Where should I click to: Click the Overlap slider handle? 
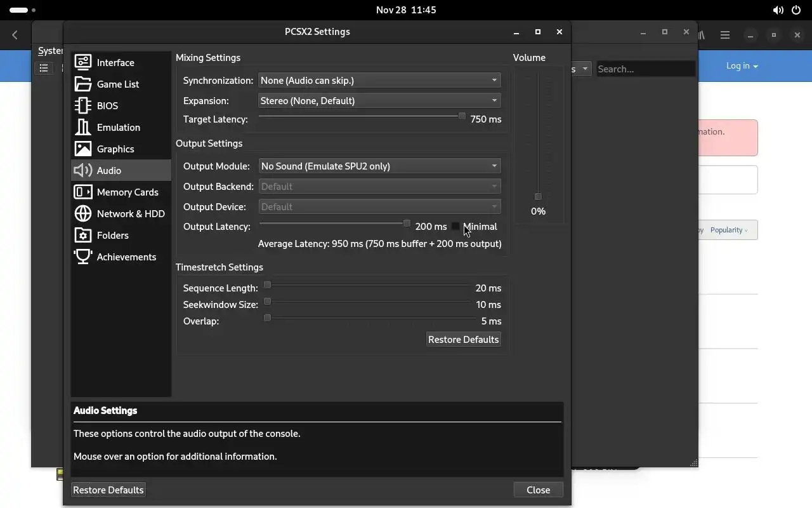[267, 318]
